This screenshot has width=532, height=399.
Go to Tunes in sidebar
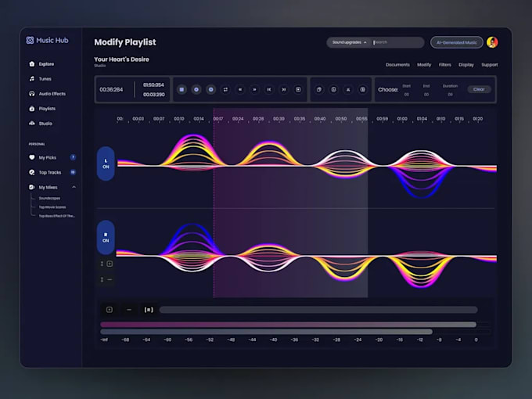tap(40, 79)
